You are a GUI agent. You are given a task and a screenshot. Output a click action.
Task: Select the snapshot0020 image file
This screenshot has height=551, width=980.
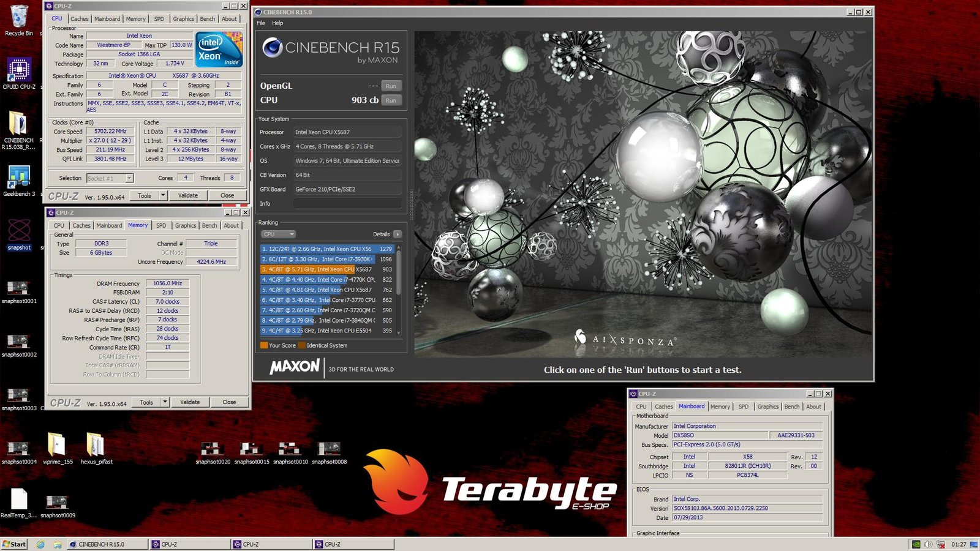(x=213, y=449)
